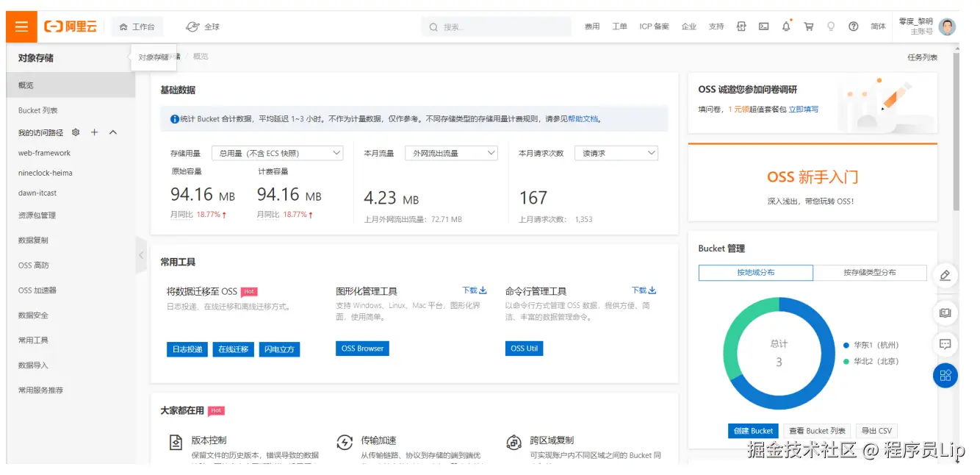Click the 查看 Bucket 列表 button
This screenshot has width=980, height=475.
click(x=817, y=431)
